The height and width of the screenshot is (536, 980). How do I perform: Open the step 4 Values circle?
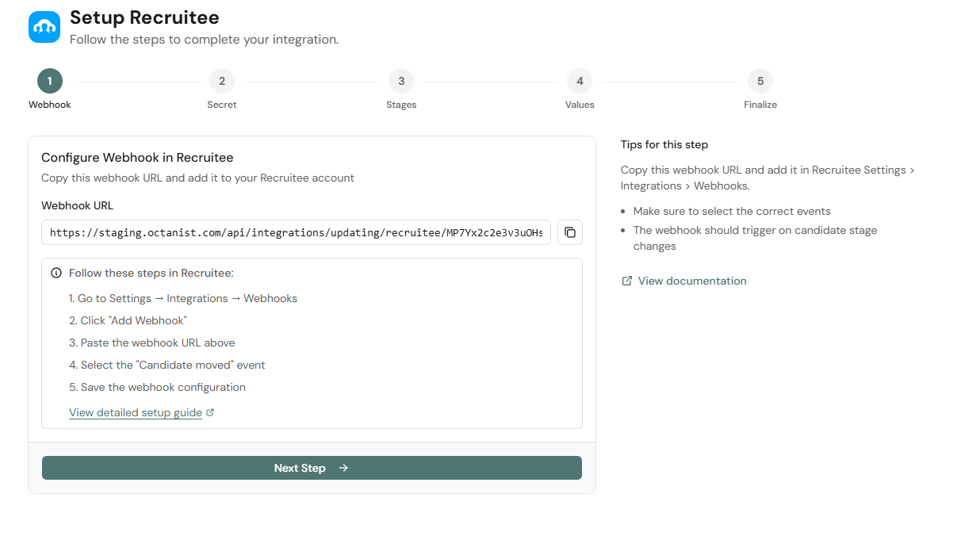pos(580,80)
